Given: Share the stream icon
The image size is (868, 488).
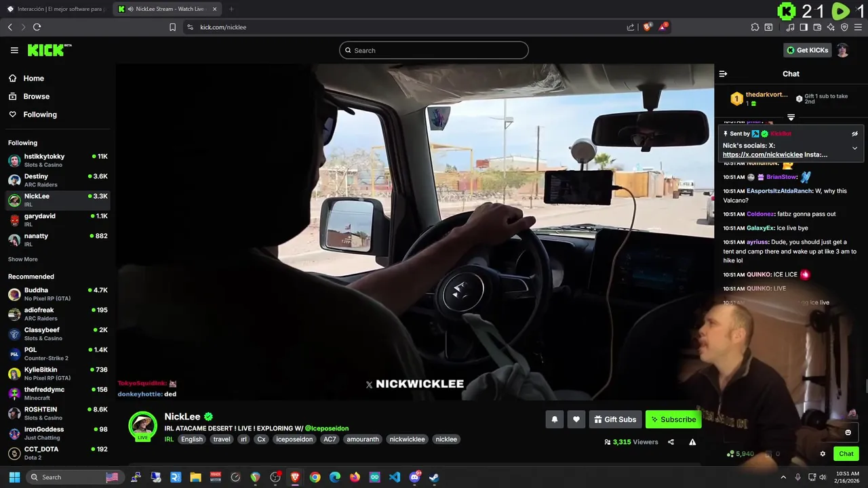Looking at the screenshot, I should 671,442.
